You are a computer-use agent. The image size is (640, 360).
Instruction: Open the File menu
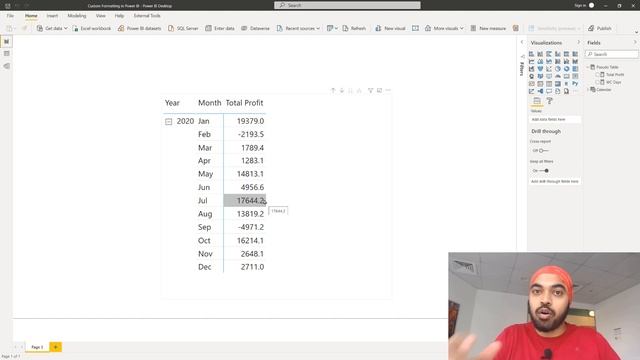10,16
